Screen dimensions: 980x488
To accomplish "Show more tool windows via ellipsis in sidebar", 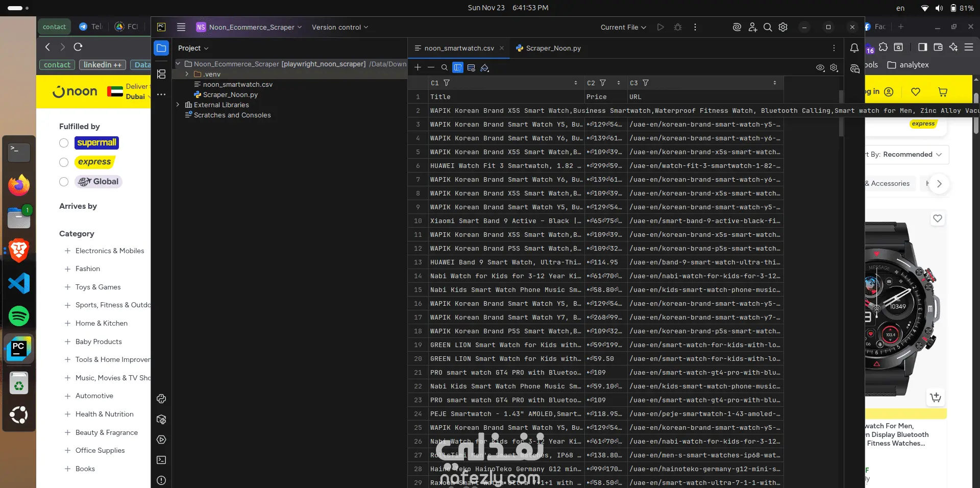I will point(161,94).
